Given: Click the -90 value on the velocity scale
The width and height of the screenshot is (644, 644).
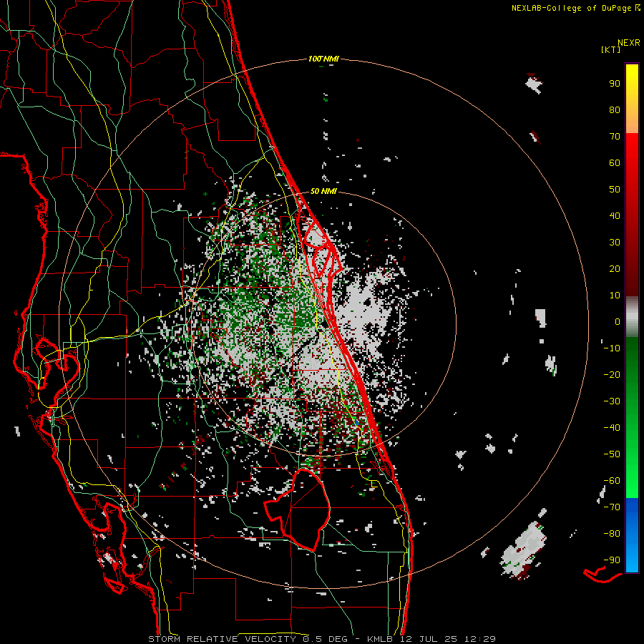Looking at the screenshot, I should click(612, 560).
